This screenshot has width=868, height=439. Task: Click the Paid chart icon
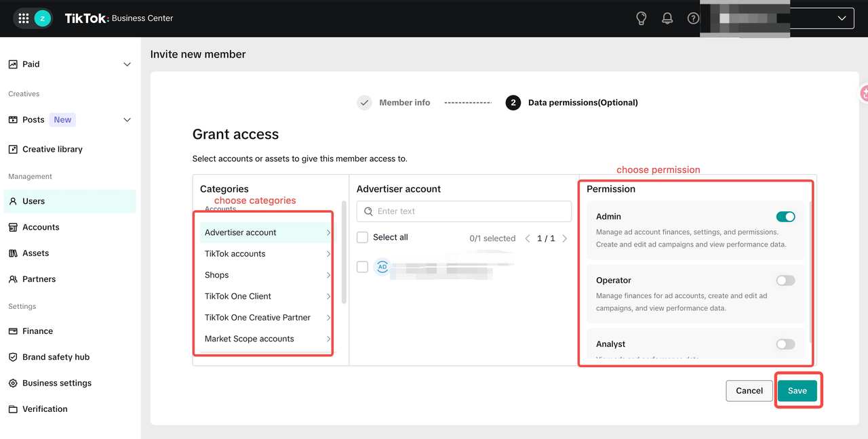13,64
